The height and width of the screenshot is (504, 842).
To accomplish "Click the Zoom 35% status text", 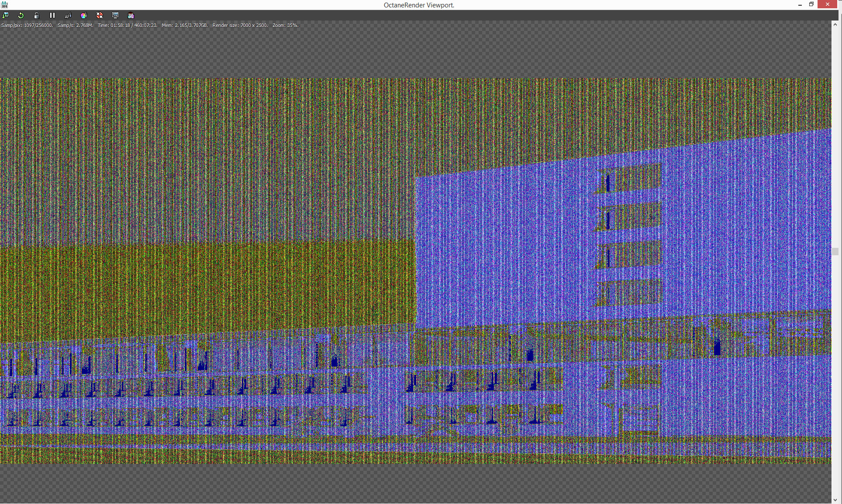I will 285,25.
